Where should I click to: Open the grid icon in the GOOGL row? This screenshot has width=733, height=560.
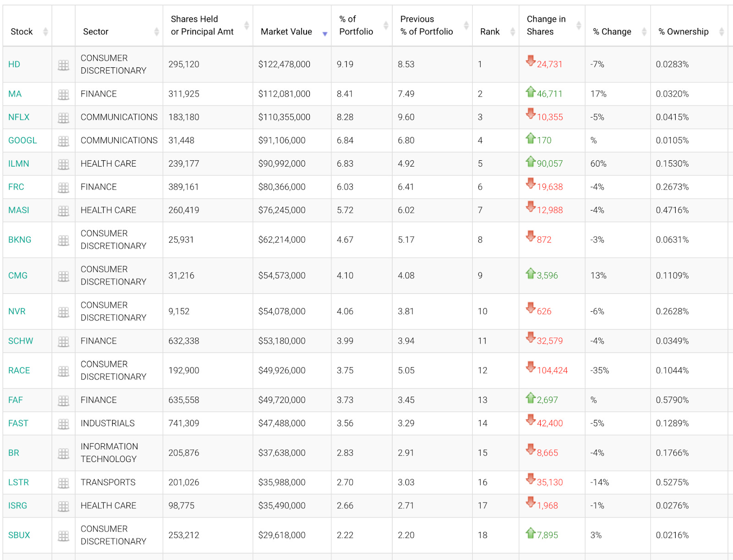pos(64,141)
